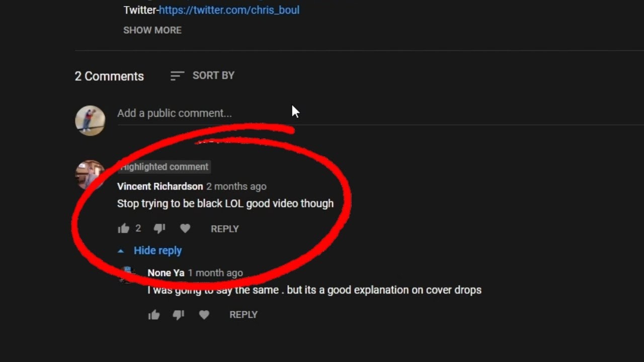Like None Ya's reply with thumbs up

click(x=154, y=315)
